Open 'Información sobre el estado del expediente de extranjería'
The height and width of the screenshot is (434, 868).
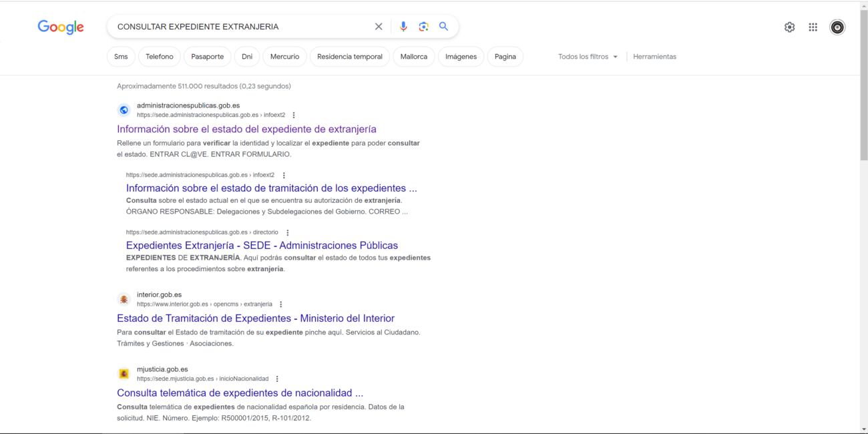point(247,129)
